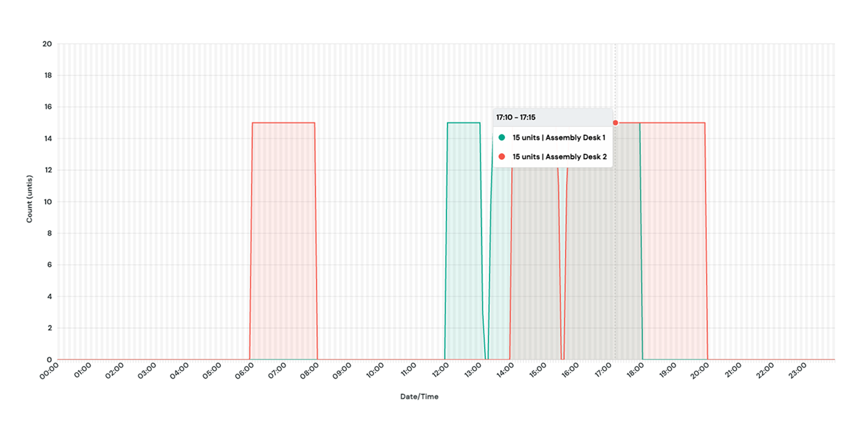Click the red data point at 17:10
The height and width of the screenshot is (438, 868).
(615, 123)
